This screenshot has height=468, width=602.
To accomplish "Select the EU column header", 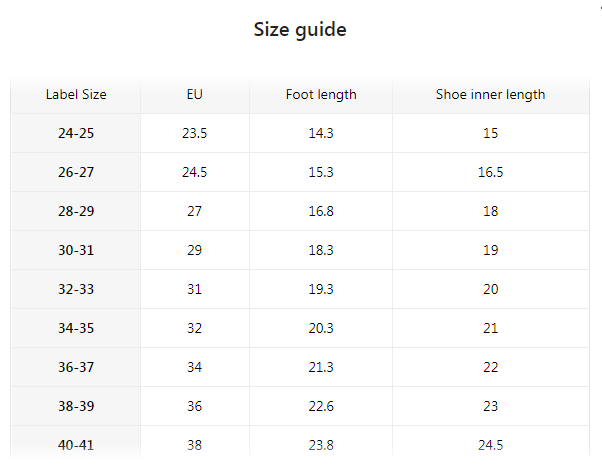I will pos(195,95).
